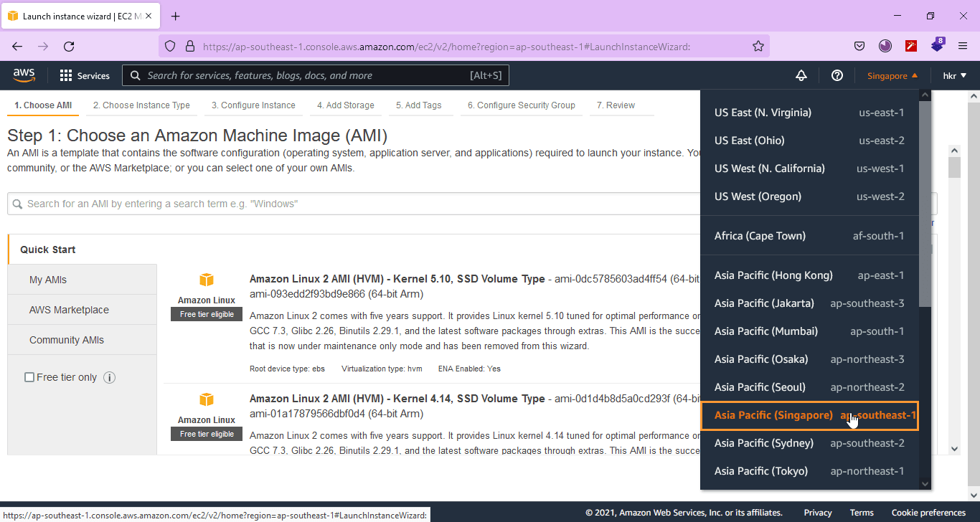Open the help question mark icon
The image size is (980, 522).
[837, 75]
